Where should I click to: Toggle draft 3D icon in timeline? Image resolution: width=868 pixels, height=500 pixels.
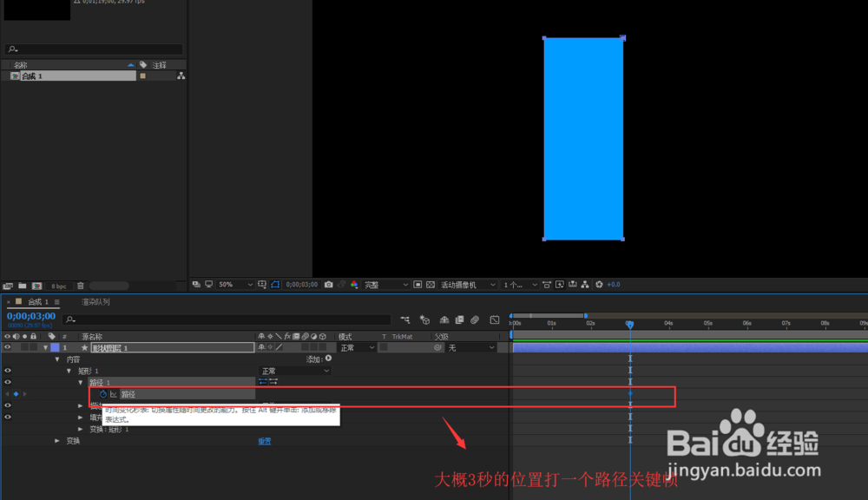coord(424,319)
